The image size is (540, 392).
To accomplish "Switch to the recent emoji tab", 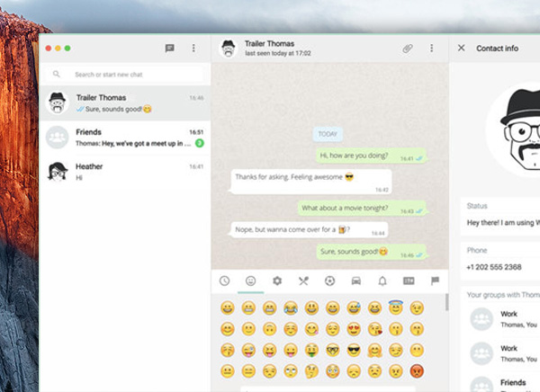I will click(224, 281).
